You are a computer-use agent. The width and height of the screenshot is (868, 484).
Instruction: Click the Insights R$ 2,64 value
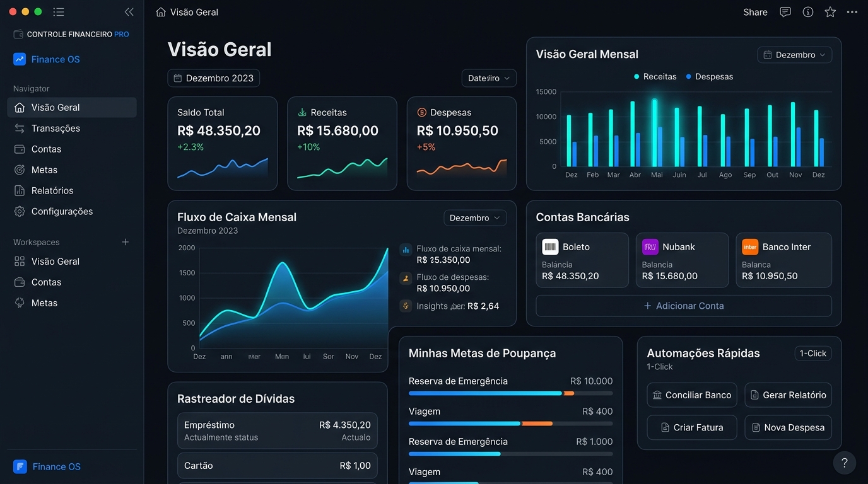[x=483, y=306]
